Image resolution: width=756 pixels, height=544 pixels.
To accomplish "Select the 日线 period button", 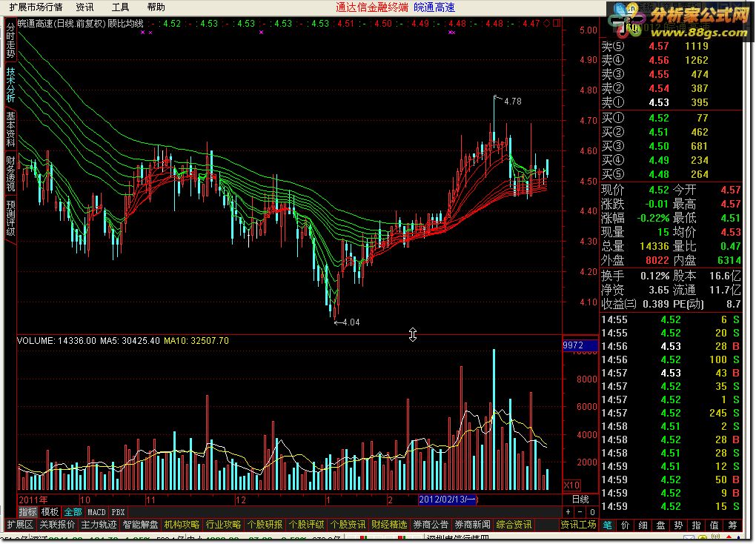I will (580, 500).
